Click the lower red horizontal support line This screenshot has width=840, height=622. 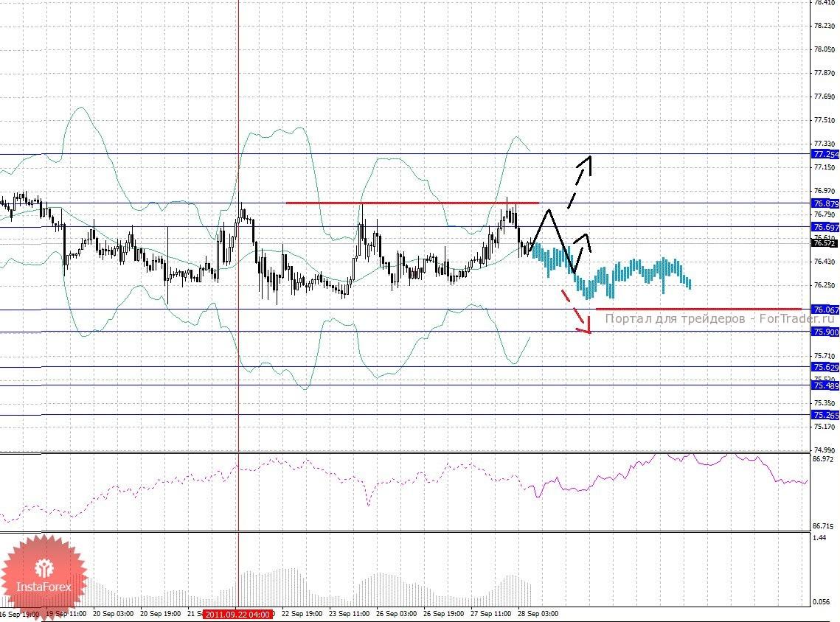tap(698, 309)
